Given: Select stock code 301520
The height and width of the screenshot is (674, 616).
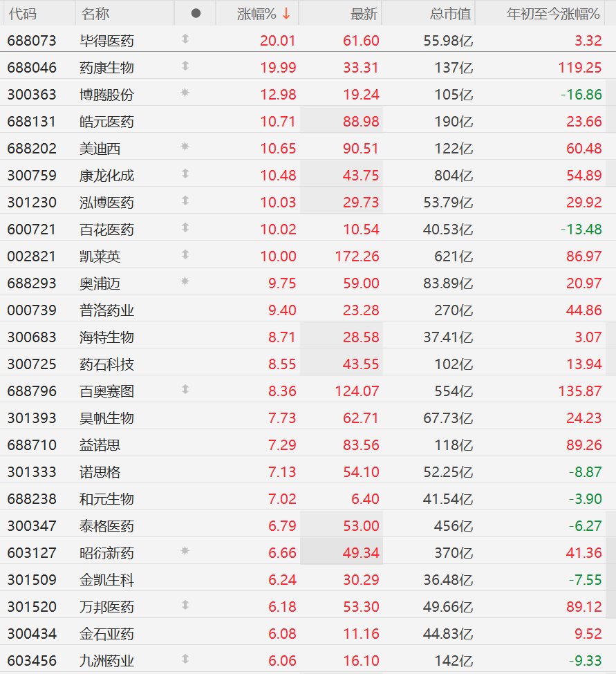Looking at the screenshot, I should click(32, 606).
